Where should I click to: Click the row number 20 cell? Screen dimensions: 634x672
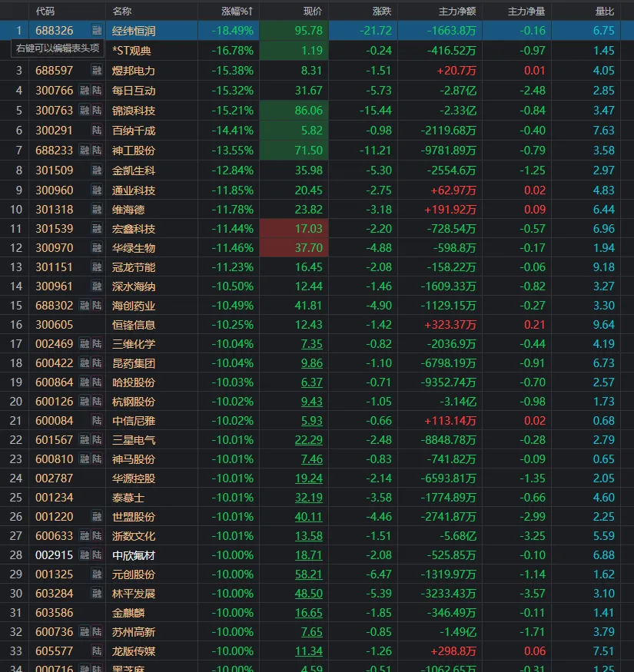(16, 402)
